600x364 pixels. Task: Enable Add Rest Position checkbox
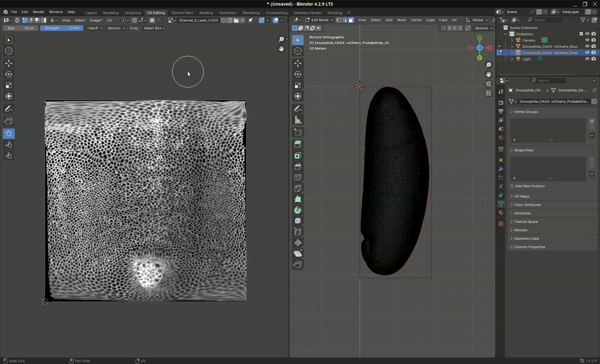point(512,186)
